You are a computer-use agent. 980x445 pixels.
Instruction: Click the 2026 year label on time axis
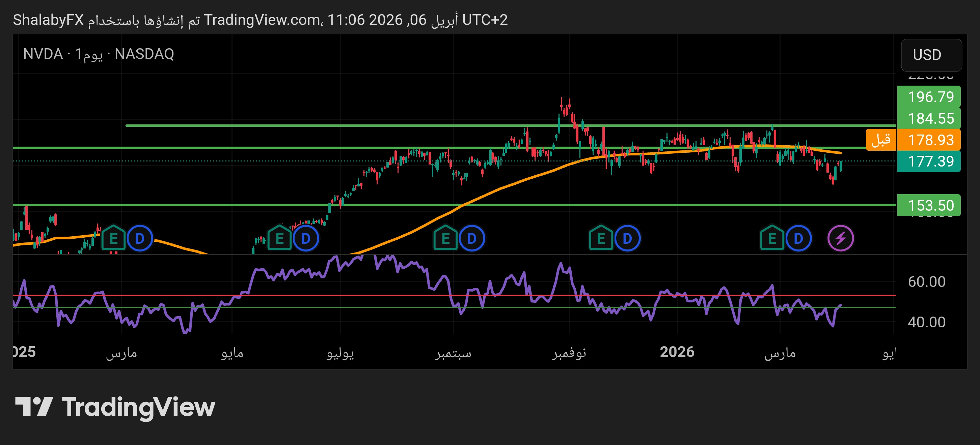point(677,352)
